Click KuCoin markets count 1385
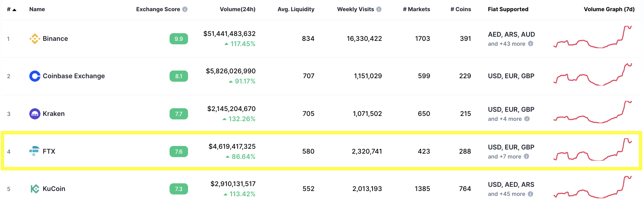The width and height of the screenshot is (644, 206). (x=422, y=189)
